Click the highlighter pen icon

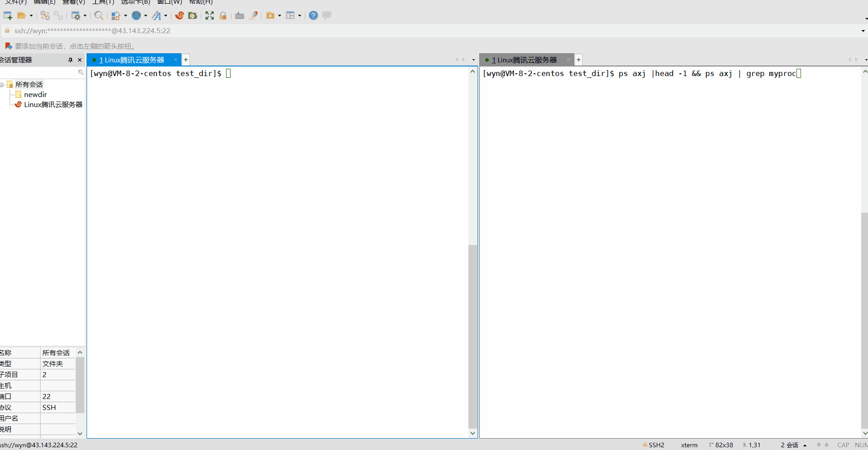tap(253, 15)
